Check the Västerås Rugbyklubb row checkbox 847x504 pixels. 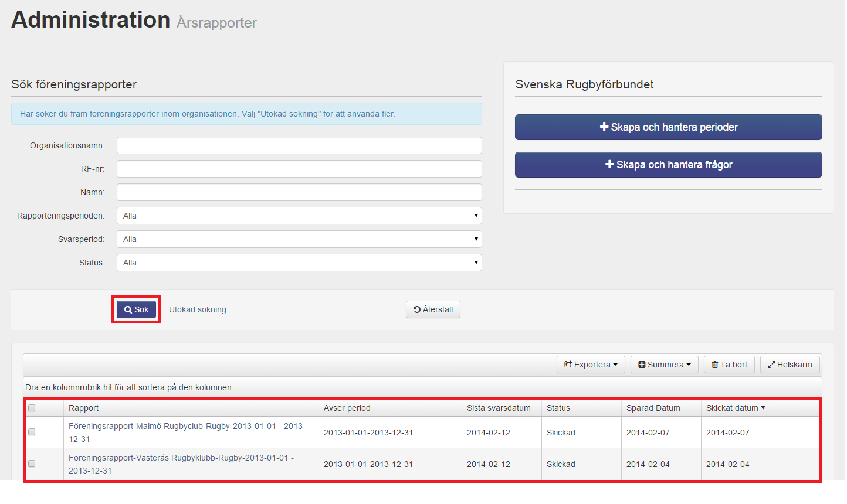click(32, 464)
